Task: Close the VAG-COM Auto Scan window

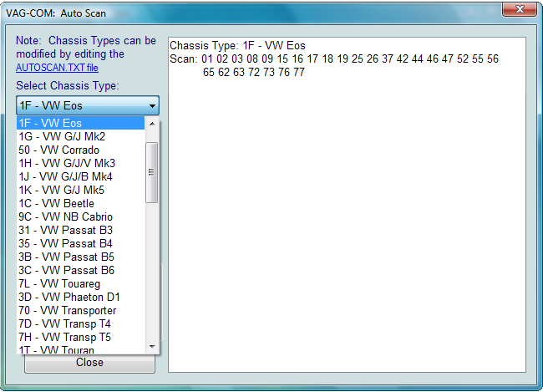Action: (x=520, y=9)
